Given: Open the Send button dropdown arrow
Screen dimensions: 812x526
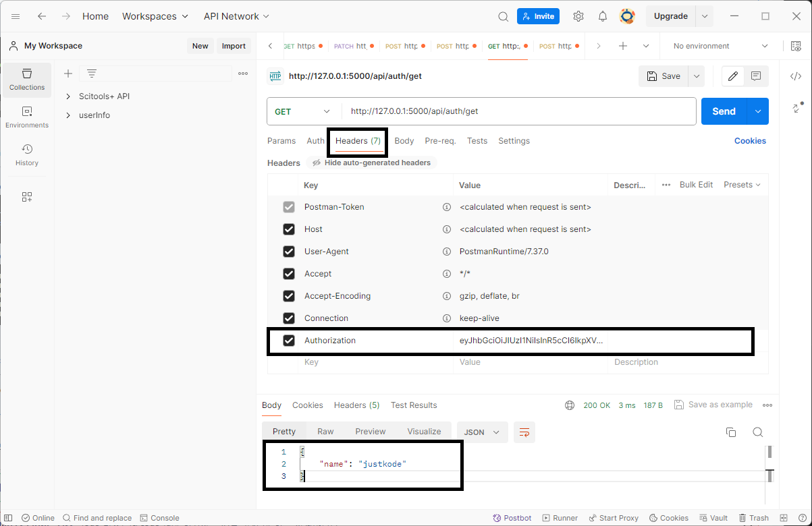Looking at the screenshot, I should pos(757,111).
